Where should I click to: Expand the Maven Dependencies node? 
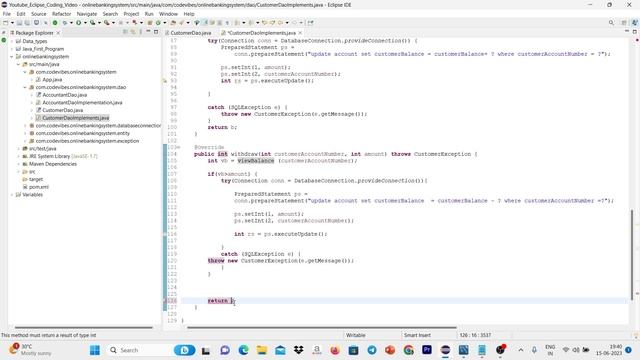click(18, 164)
